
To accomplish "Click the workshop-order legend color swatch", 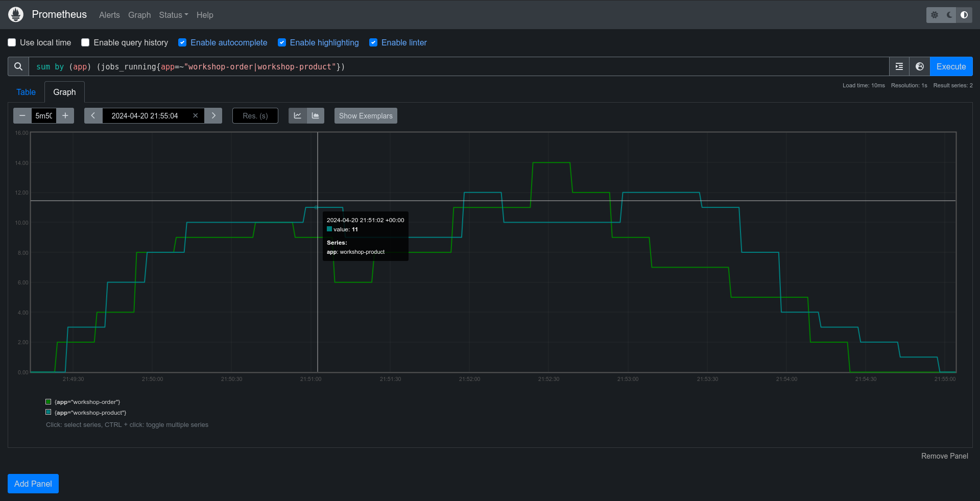I will (49, 402).
